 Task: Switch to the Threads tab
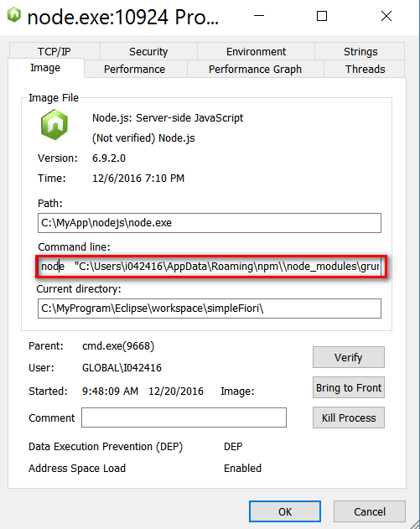(x=365, y=69)
